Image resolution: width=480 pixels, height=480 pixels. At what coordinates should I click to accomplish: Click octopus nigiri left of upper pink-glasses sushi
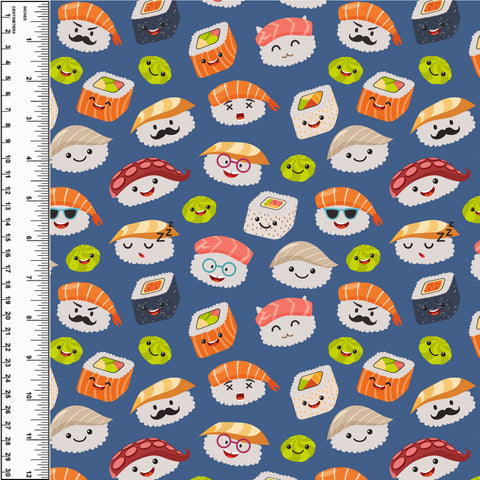pyautogui.click(x=149, y=182)
